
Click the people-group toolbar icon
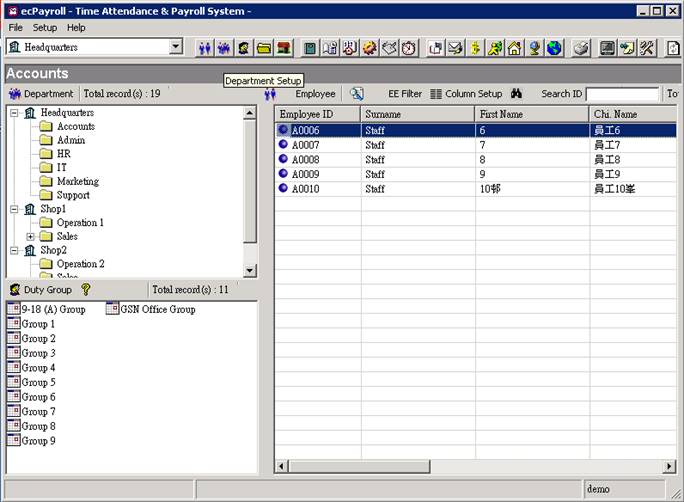point(224,48)
